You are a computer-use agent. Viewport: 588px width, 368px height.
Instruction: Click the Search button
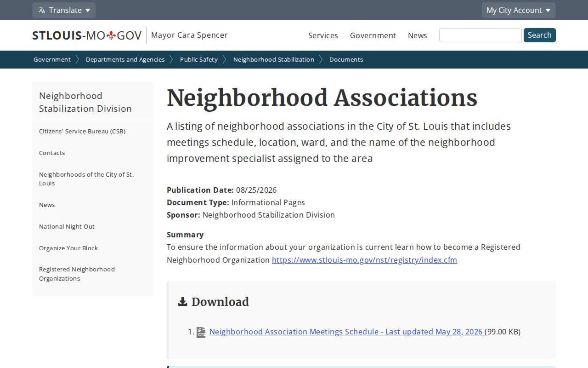pyautogui.click(x=540, y=35)
